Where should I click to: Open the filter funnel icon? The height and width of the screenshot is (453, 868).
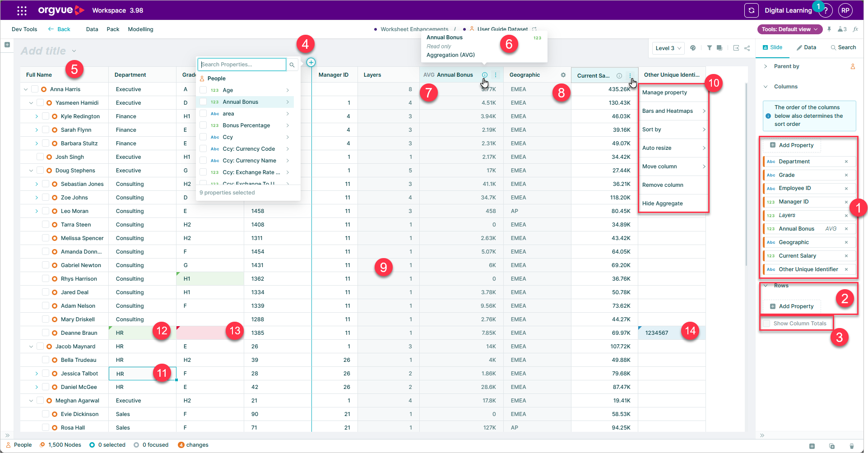tap(710, 48)
